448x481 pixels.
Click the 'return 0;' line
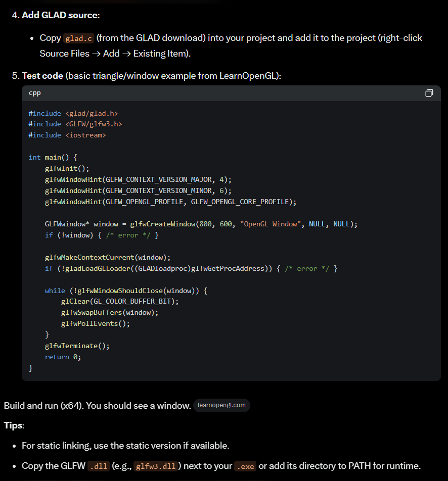coord(63,357)
